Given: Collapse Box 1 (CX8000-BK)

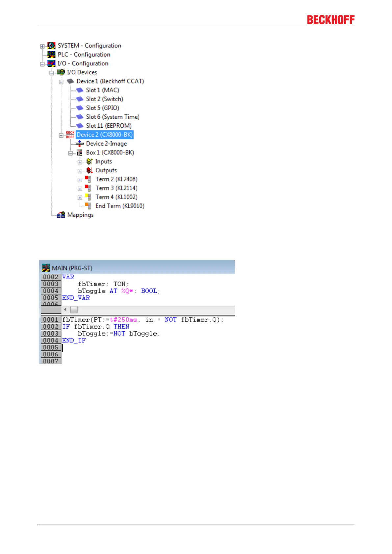Looking at the screenshot, I should click(x=70, y=153).
